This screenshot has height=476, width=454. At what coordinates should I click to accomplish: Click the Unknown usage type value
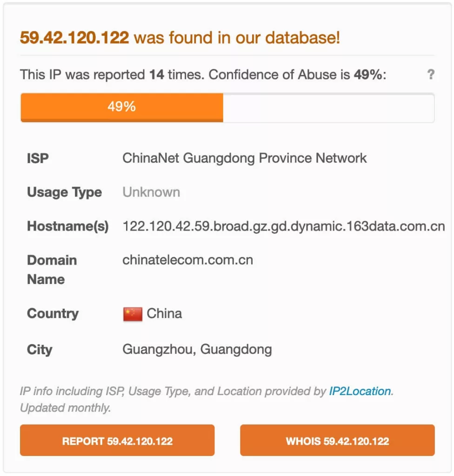point(151,192)
